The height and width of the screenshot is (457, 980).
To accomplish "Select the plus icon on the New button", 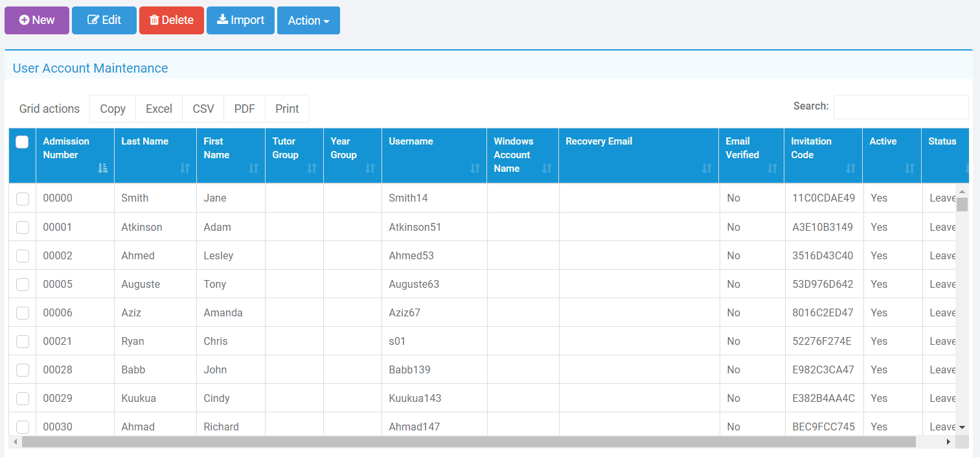I will click(23, 20).
